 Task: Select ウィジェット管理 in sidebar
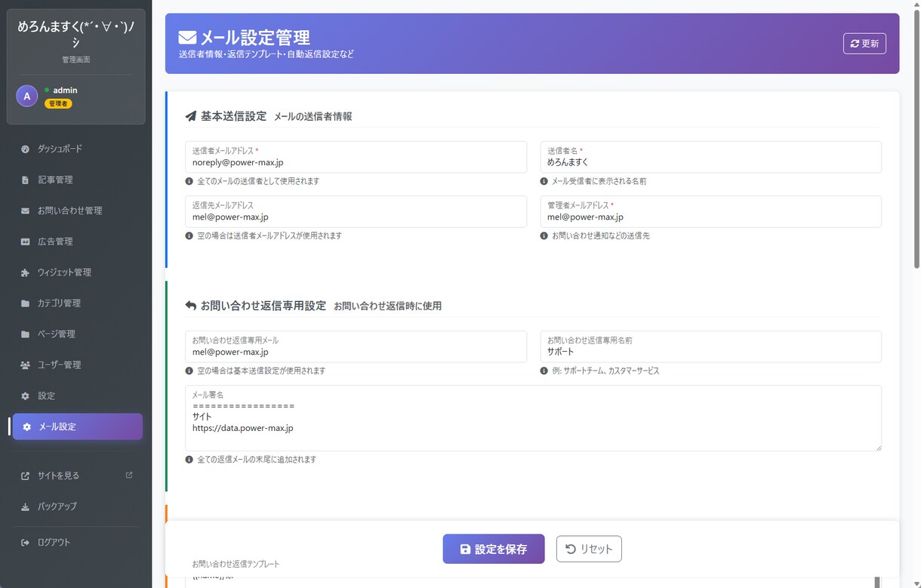[78, 272]
